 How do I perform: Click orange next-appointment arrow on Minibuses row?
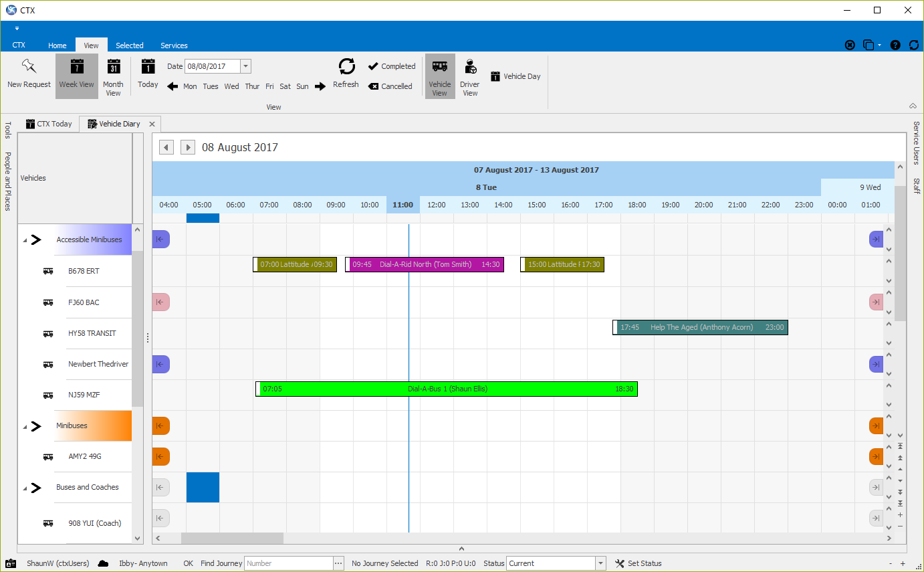pos(876,425)
